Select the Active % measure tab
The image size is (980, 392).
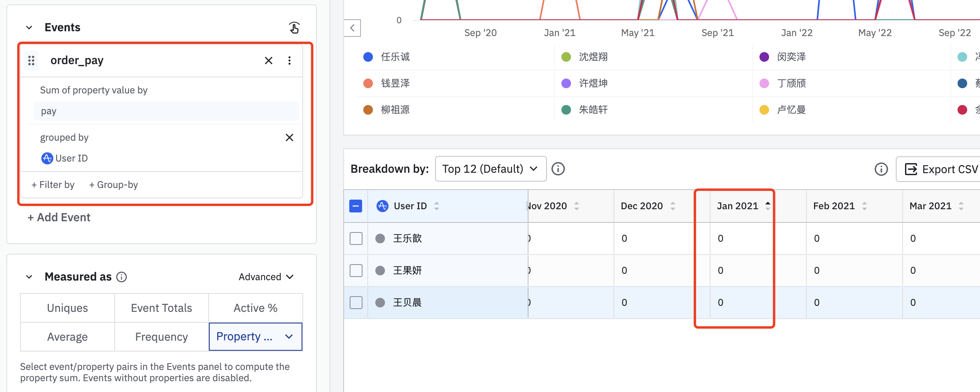pyautogui.click(x=255, y=308)
